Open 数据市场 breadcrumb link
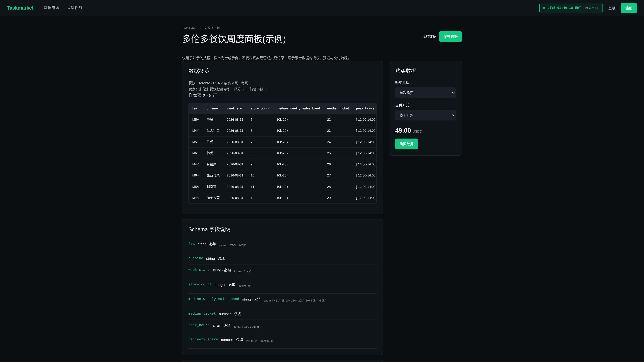 pos(213,28)
